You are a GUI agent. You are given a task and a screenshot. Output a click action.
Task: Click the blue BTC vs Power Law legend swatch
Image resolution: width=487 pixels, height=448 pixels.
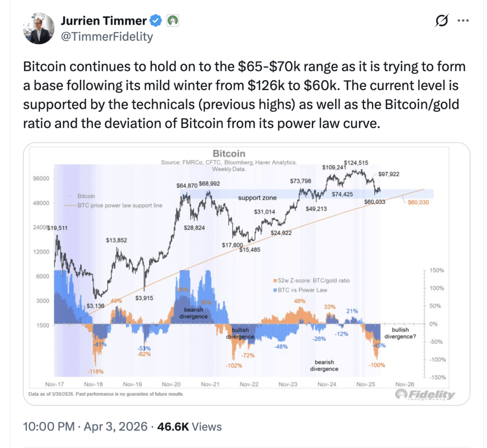coord(275,290)
